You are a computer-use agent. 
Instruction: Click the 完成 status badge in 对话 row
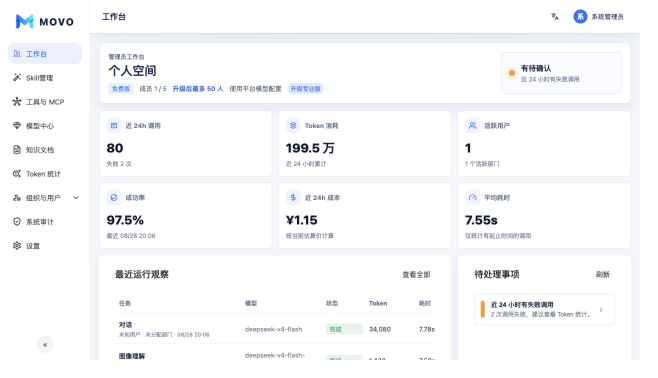[344, 329]
